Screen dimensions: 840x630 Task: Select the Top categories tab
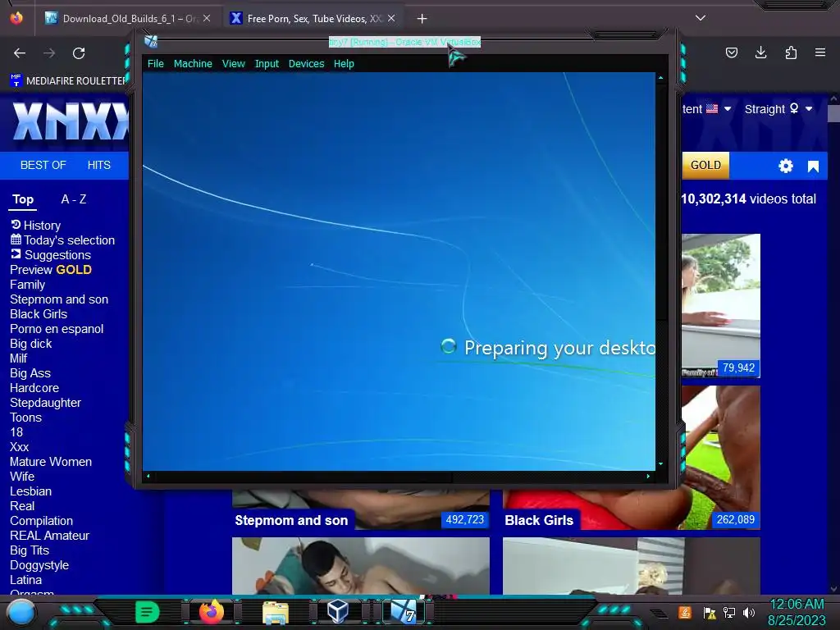[23, 199]
